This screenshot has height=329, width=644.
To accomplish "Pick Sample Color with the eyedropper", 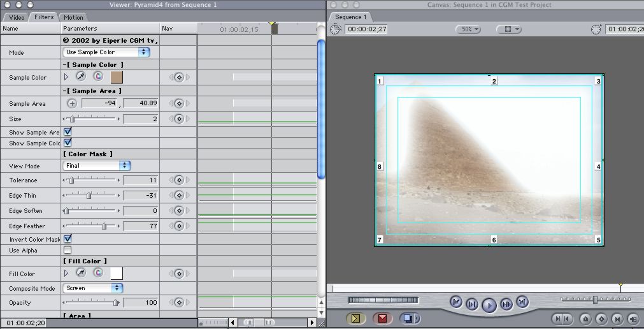I will coord(81,77).
